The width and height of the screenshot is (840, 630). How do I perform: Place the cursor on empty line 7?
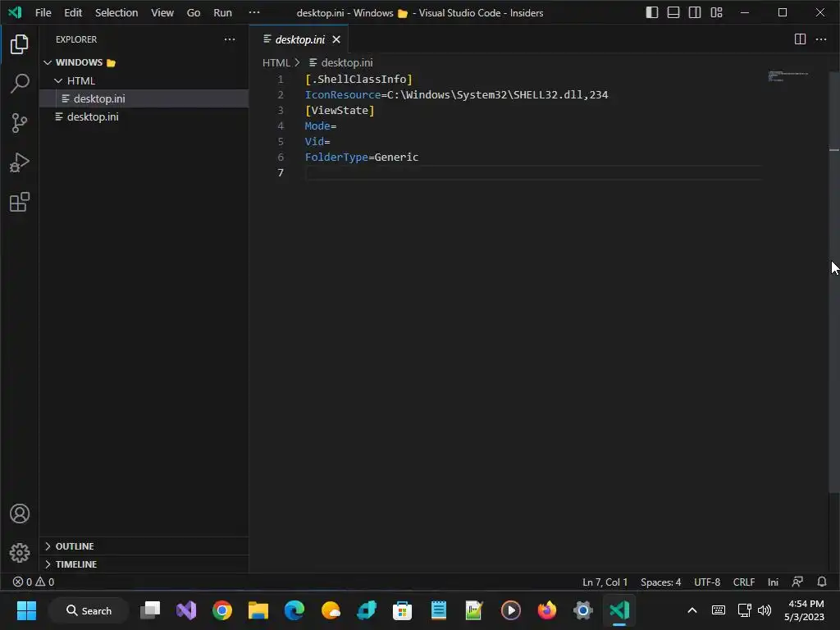coord(532,172)
